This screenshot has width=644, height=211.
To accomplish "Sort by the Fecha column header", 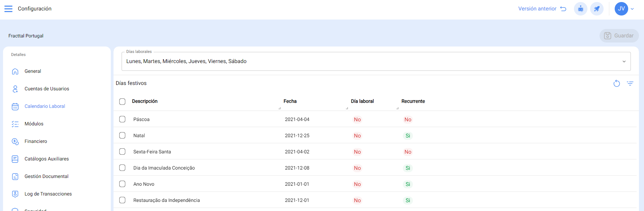I will [290, 101].
